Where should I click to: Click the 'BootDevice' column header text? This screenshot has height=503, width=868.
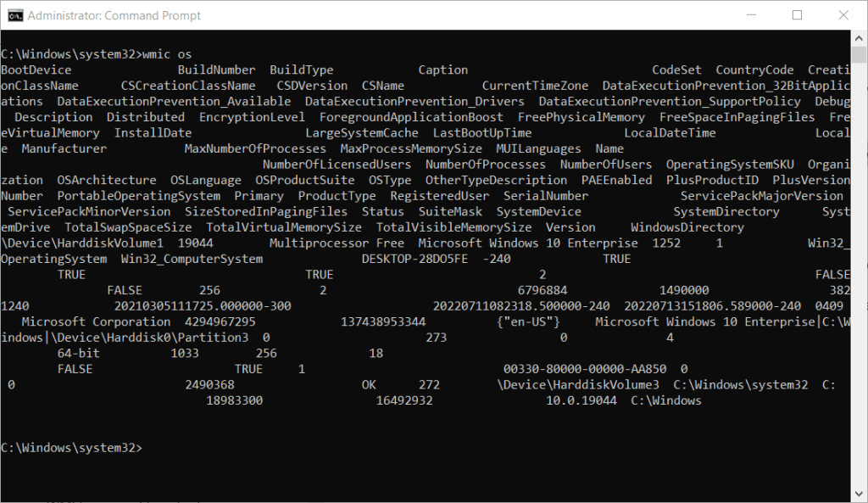tap(36, 70)
